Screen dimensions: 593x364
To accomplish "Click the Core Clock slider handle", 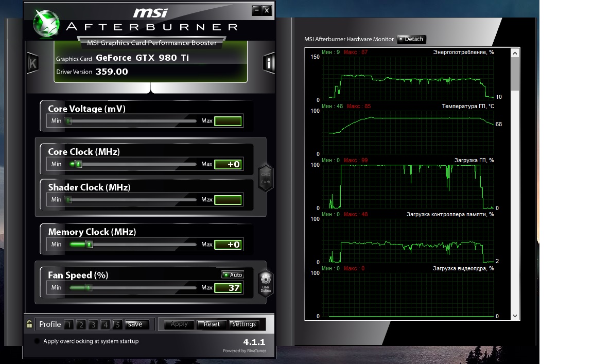I will (x=78, y=164).
